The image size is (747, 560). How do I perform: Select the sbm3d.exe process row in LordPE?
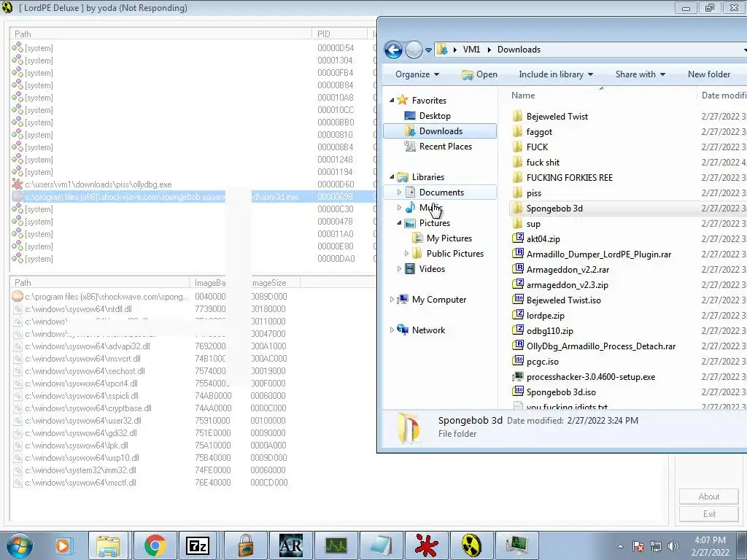point(193,197)
